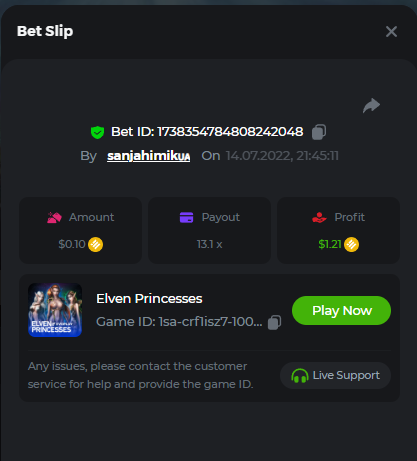Screen dimensions: 417x461
Task: Click the coin icon beside $1.21
Action: (351, 245)
